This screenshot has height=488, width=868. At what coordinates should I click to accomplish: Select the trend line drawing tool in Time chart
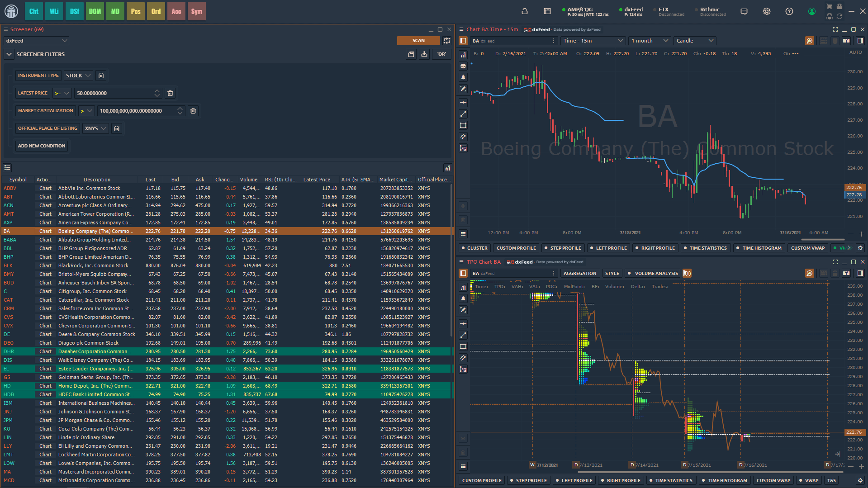tap(463, 114)
